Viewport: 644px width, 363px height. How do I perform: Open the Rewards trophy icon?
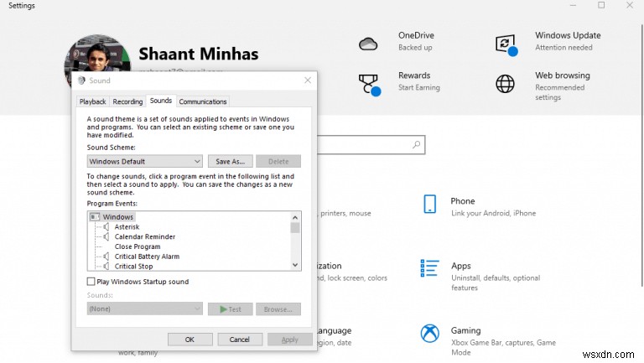[x=369, y=85]
